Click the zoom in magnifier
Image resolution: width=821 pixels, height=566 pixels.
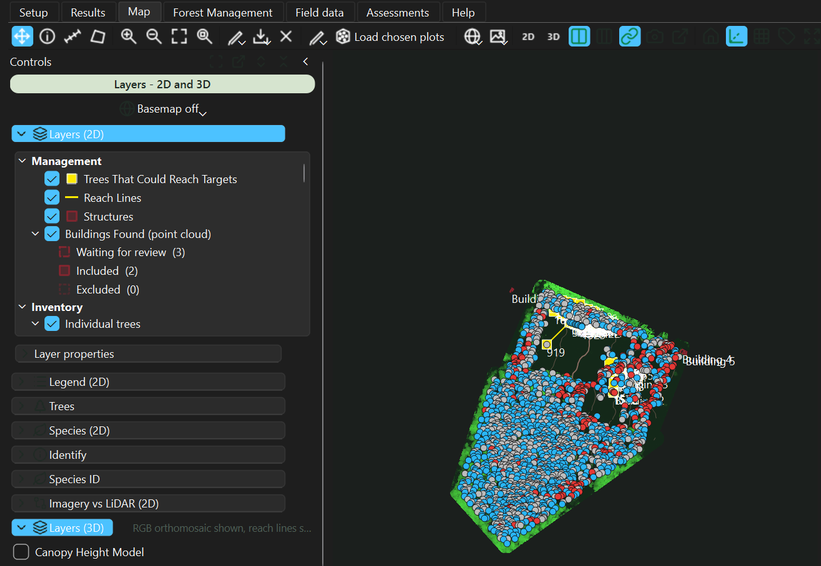(x=128, y=37)
